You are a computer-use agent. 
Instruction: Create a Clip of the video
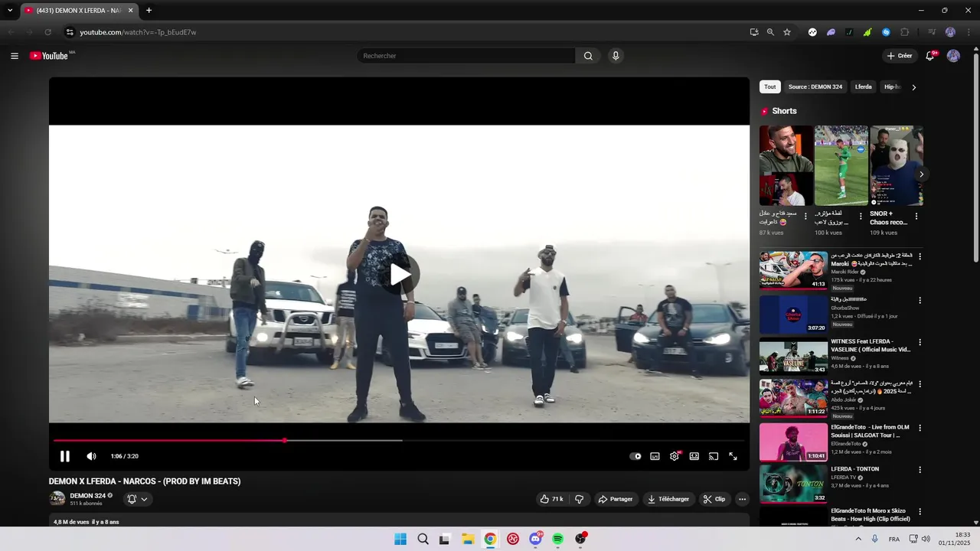714,499
